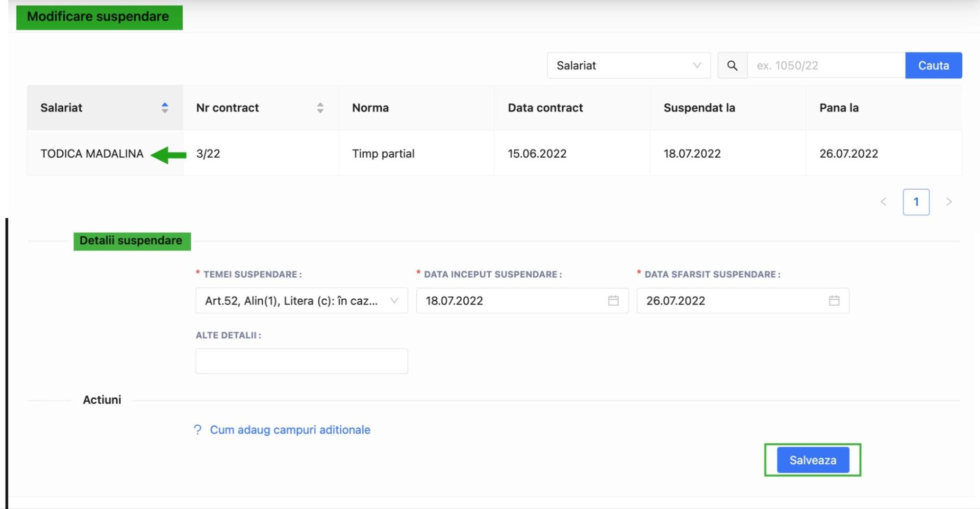Click the magnifier search icon
Image resolution: width=980 pixels, height=509 pixels.
coord(732,66)
